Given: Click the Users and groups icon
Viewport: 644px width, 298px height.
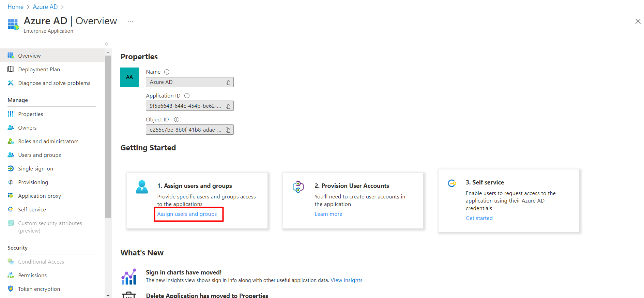Looking at the screenshot, I should (x=11, y=155).
